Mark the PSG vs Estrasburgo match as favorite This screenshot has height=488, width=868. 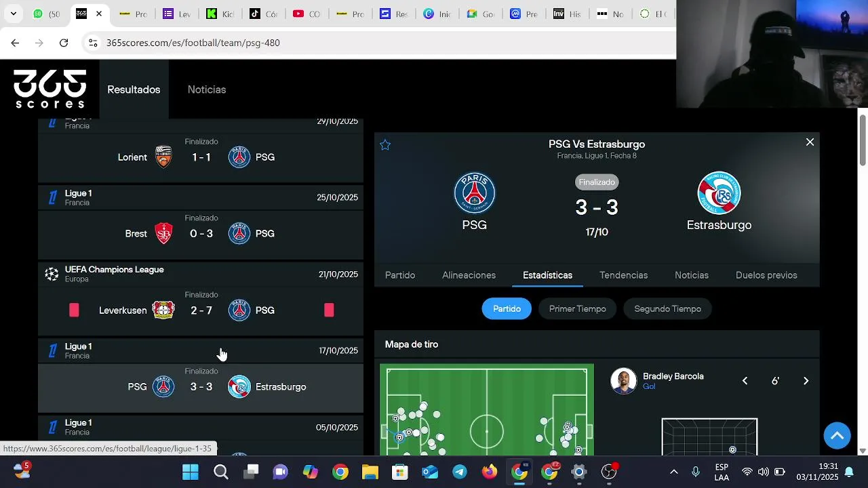385,144
